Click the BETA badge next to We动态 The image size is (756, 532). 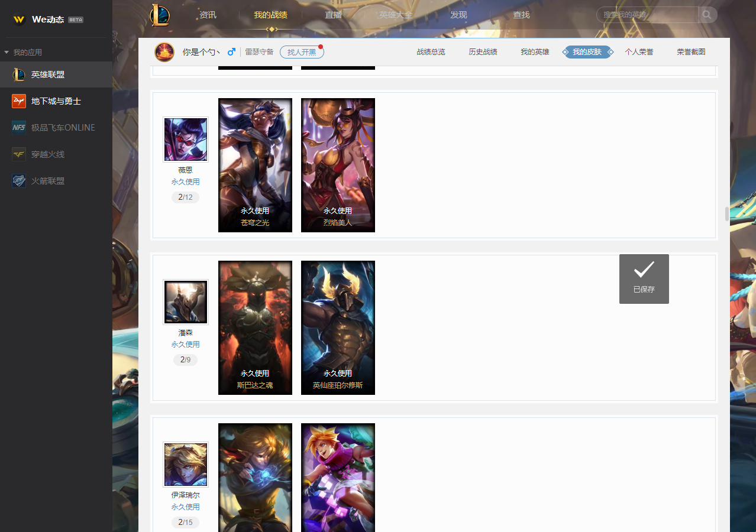76,20
